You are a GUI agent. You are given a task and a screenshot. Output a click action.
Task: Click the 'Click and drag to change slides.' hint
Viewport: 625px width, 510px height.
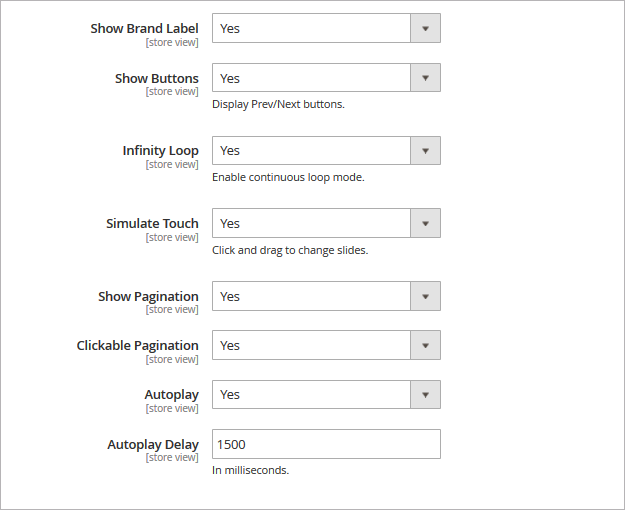point(290,250)
